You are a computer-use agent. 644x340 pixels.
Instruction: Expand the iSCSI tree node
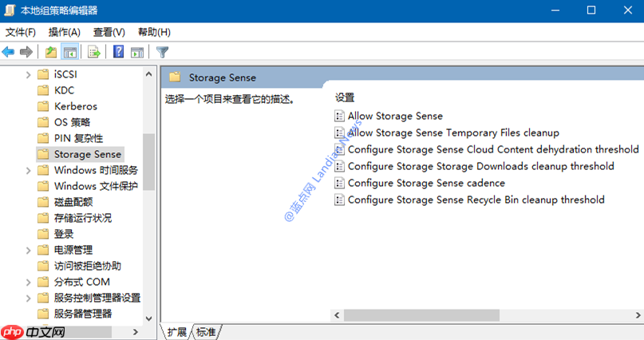pyautogui.click(x=28, y=75)
